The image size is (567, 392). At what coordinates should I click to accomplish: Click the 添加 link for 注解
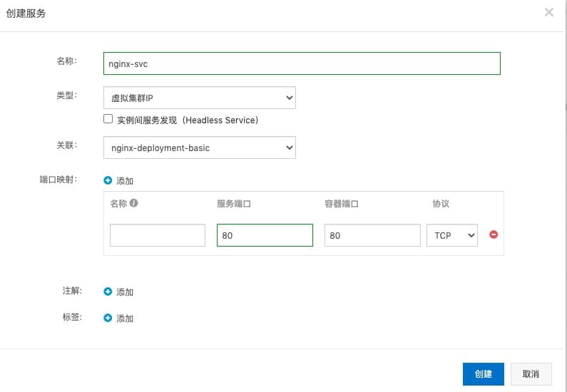pos(125,292)
